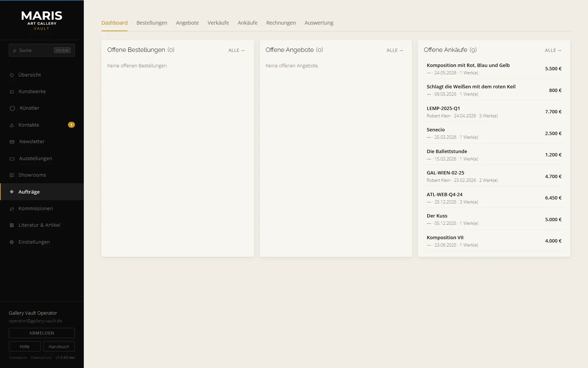
Task: Open the Handbuch button
Action: click(x=59, y=347)
